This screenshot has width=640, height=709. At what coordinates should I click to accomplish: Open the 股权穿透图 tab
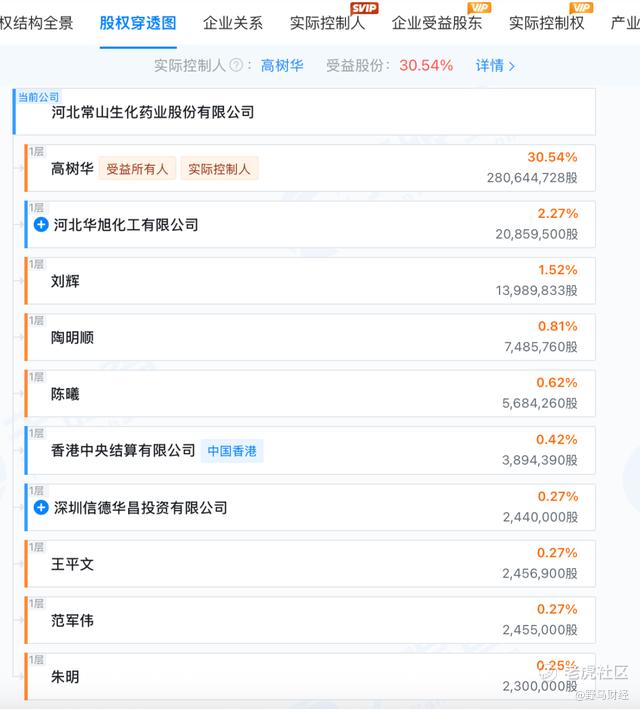[x=138, y=24]
